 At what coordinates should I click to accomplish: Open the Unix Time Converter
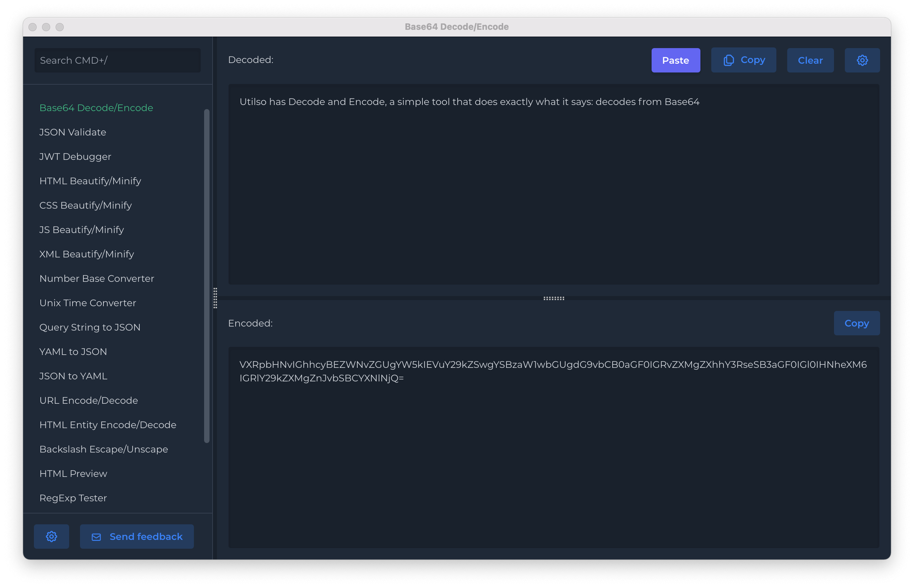[87, 303]
